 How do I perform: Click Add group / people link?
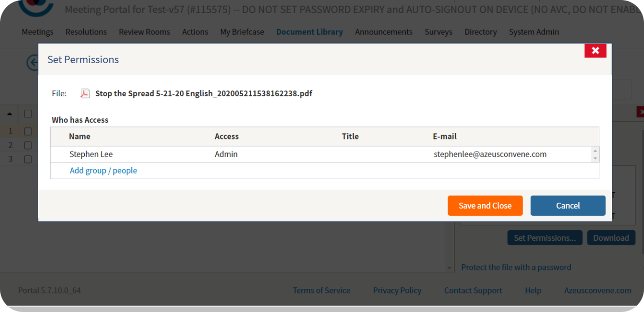point(103,171)
